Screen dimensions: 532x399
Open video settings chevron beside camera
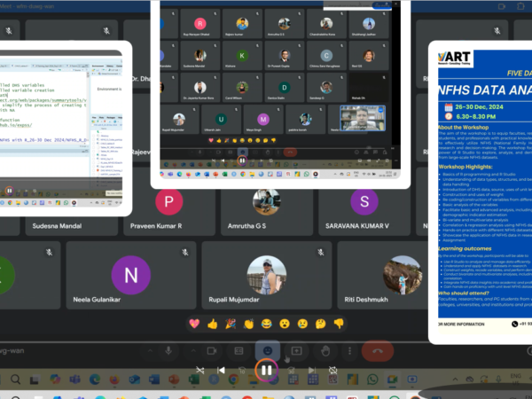(193, 351)
